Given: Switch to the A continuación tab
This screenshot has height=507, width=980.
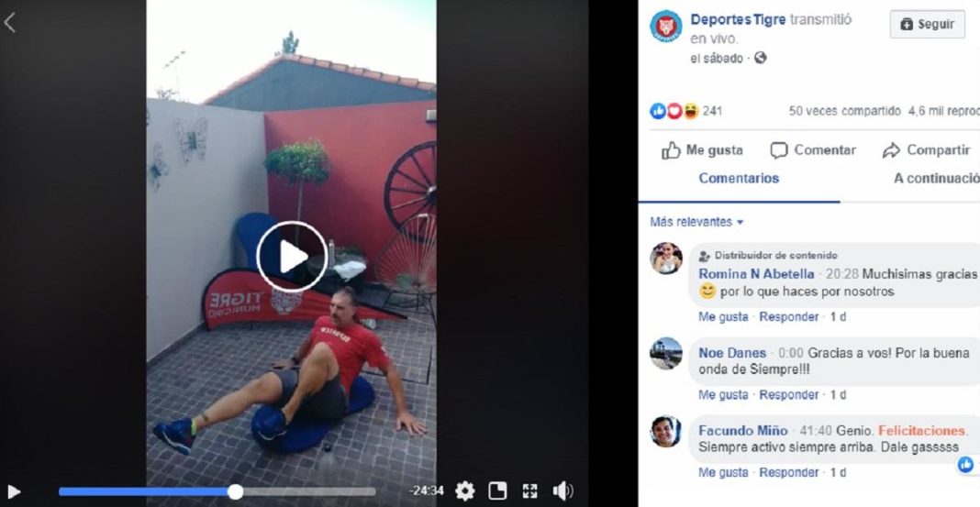Looking at the screenshot, I should pos(936,178).
